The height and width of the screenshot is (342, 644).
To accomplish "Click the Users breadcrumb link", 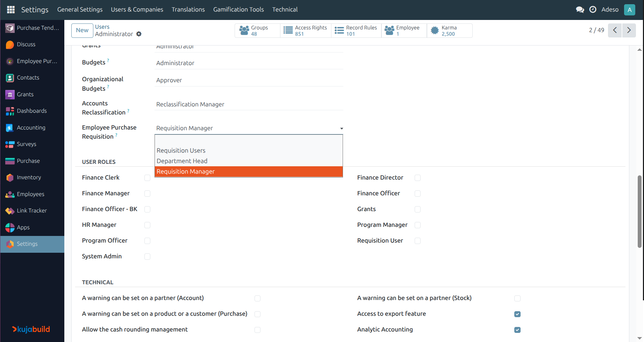I will [102, 27].
